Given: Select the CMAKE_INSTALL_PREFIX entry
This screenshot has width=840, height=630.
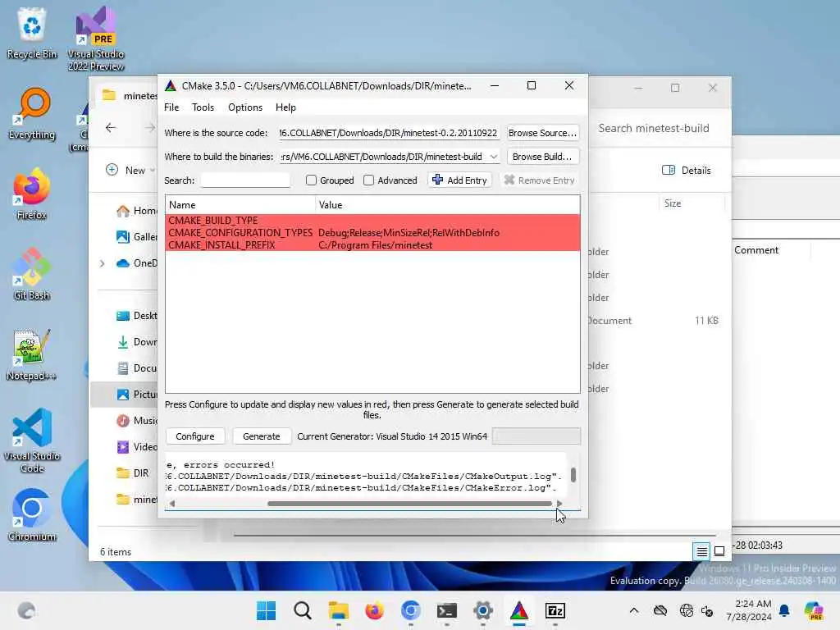Looking at the screenshot, I should (221, 244).
